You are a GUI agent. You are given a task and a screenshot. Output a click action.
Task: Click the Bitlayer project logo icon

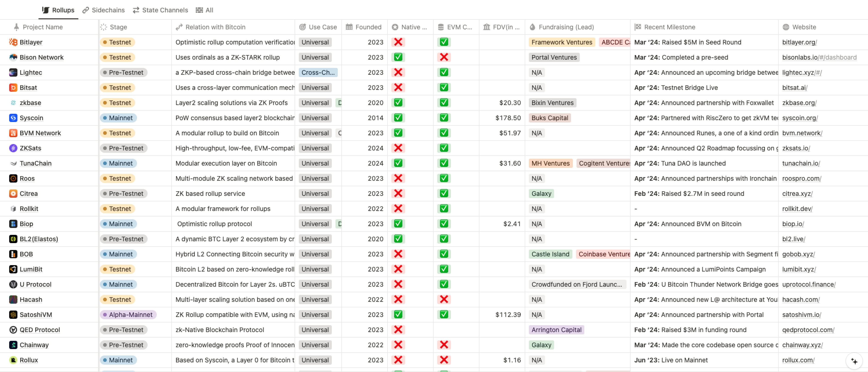pyautogui.click(x=13, y=42)
